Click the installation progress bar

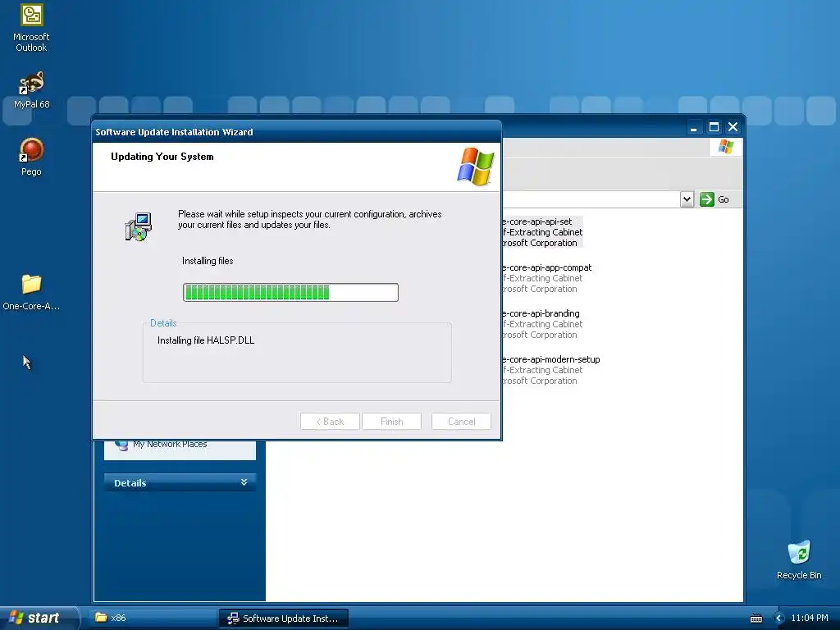point(291,292)
